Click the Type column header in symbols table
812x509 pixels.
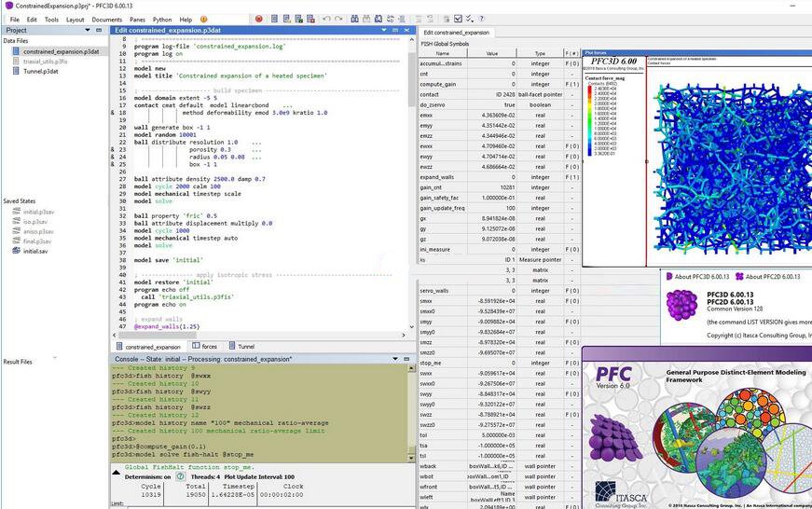coord(540,54)
